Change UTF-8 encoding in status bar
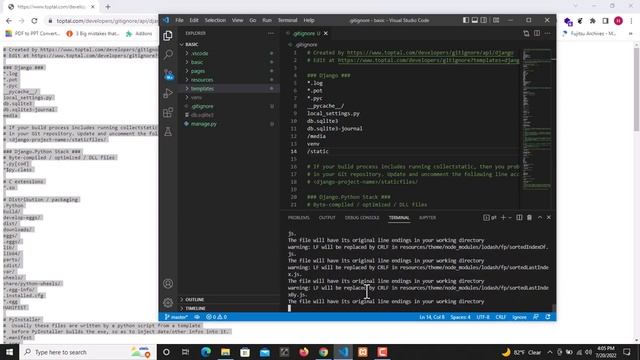This screenshot has height=360, width=640. coord(483,317)
